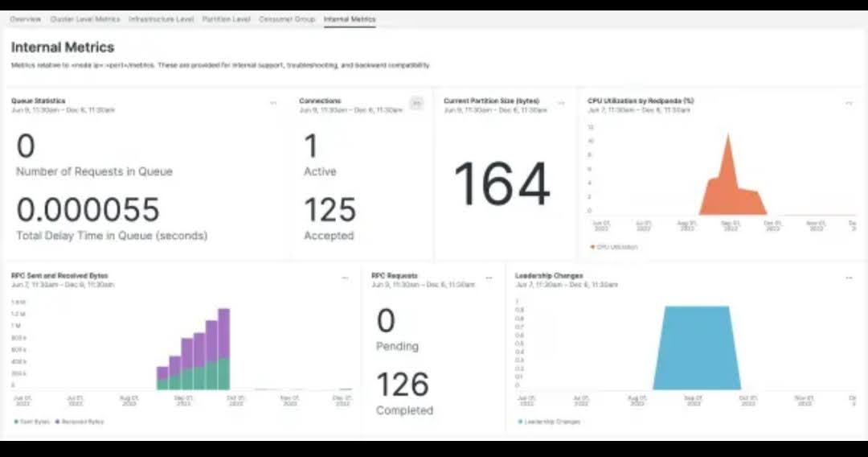This screenshot has height=457, width=868.
Task: Go to the Cluster Level Metrics tab
Action: [85, 19]
